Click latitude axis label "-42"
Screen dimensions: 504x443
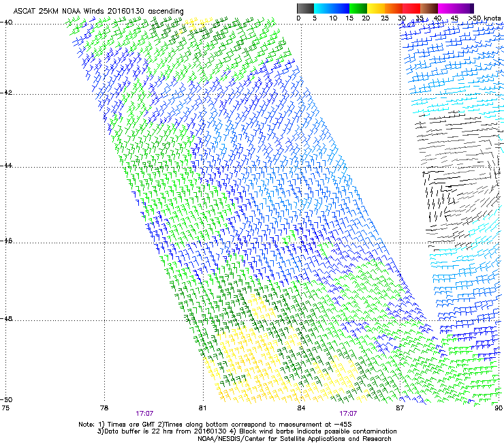(x=6, y=92)
